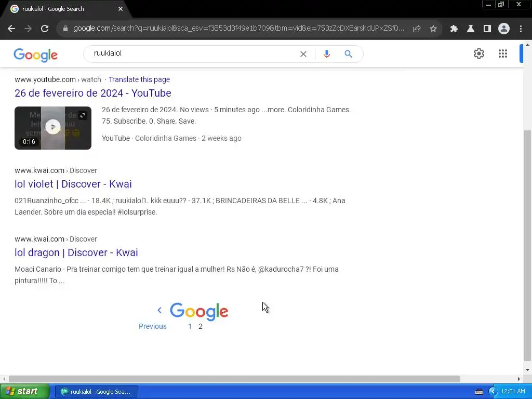Click the Previous page link

click(x=153, y=326)
